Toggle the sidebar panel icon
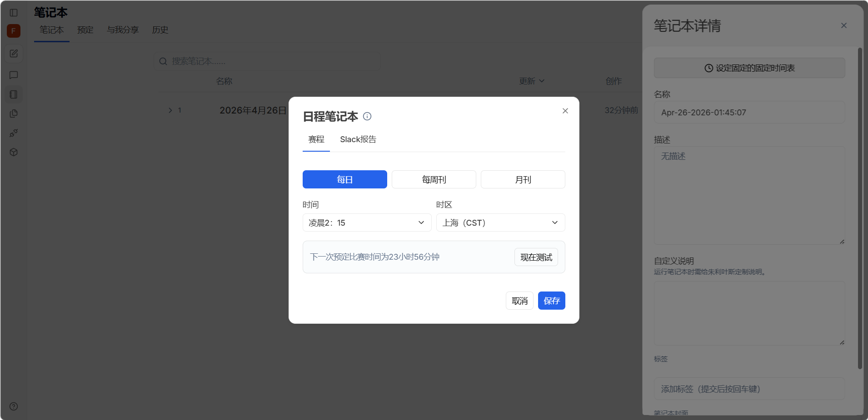The width and height of the screenshot is (868, 420). coord(14,13)
